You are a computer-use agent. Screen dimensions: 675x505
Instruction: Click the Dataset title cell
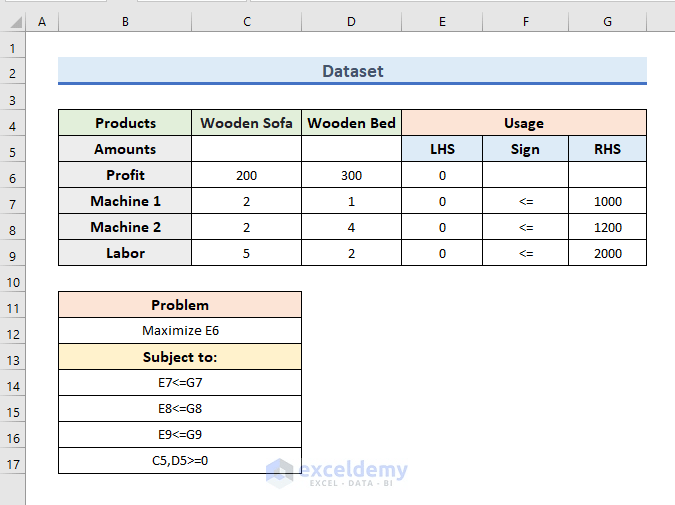352,71
